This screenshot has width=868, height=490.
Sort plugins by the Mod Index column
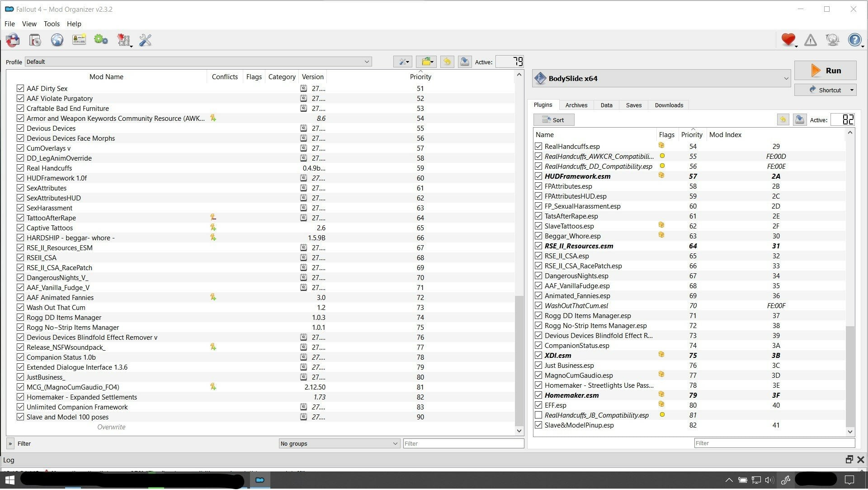[x=776, y=134]
